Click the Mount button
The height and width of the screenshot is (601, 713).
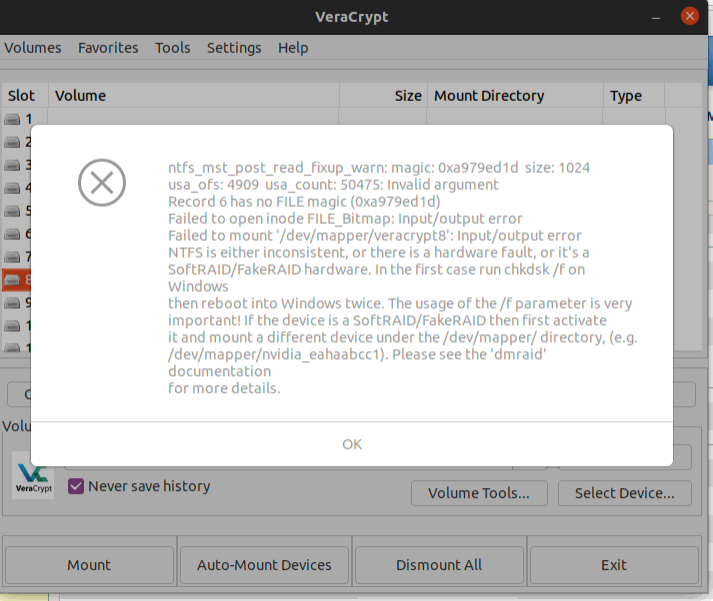click(x=89, y=565)
